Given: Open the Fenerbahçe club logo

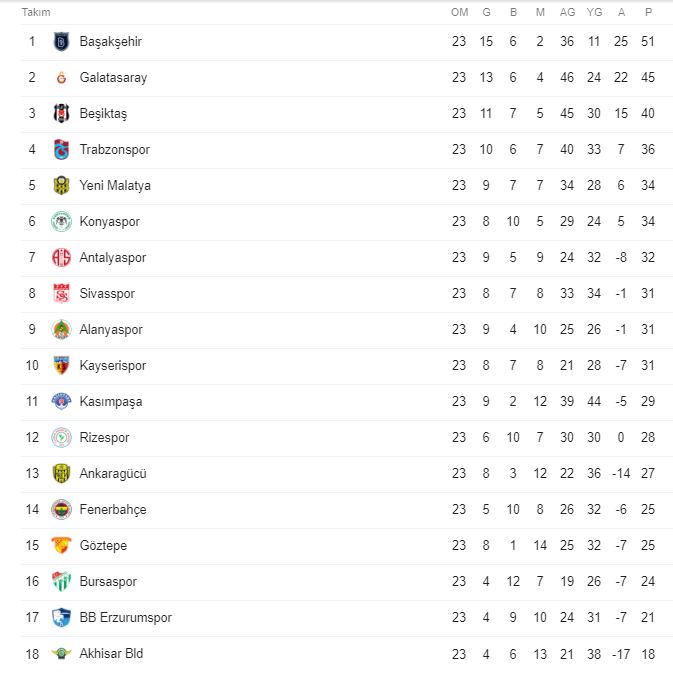Looking at the screenshot, I should tap(61, 509).
